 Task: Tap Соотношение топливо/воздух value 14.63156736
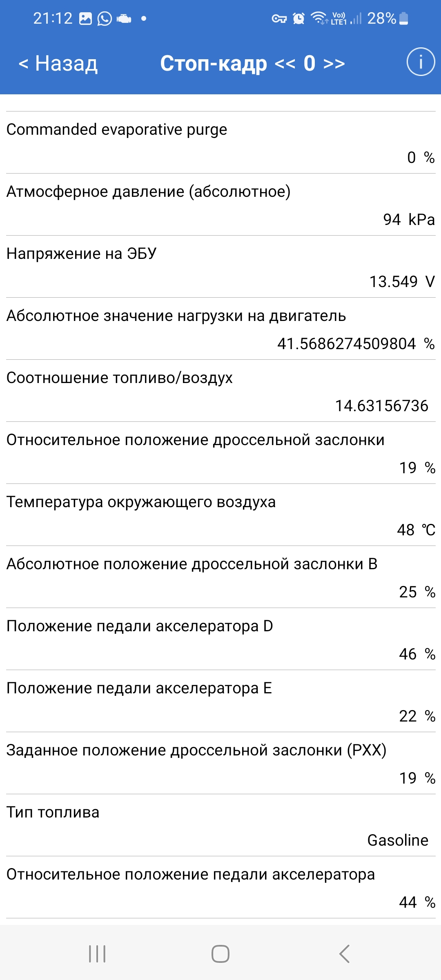(381, 406)
